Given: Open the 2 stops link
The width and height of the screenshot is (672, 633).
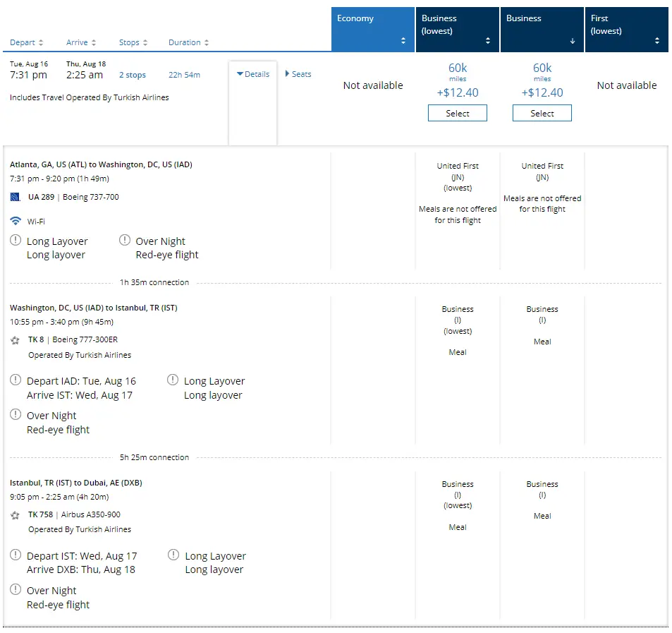Looking at the screenshot, I should click(x=132, y=75).
